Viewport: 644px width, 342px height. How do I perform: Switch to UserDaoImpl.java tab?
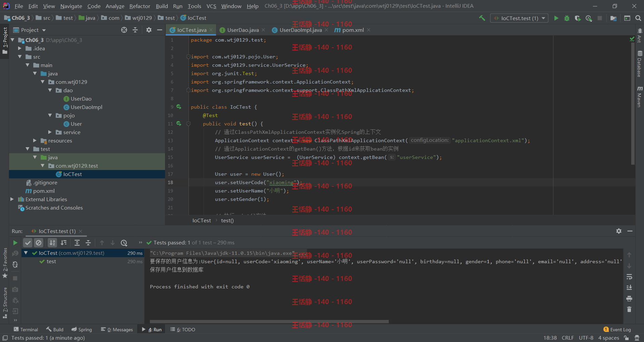(300, 30)
